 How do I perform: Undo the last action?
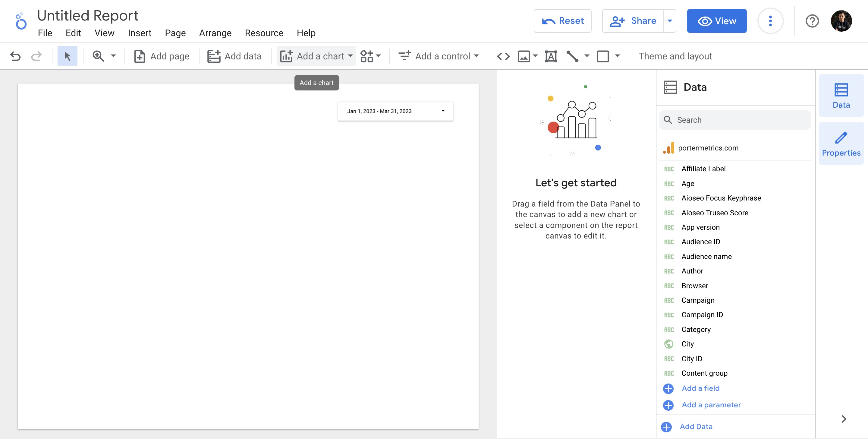(x=15, y=56)
